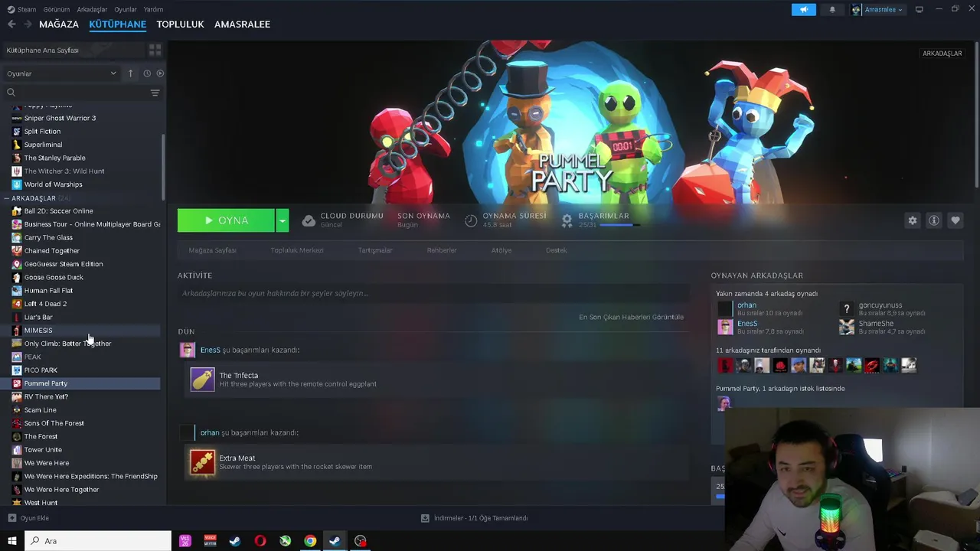Image resolution: width=980 pixels, height=551 pixels.
Task: Open game info icon for Pummel Party
Action: 933,220
